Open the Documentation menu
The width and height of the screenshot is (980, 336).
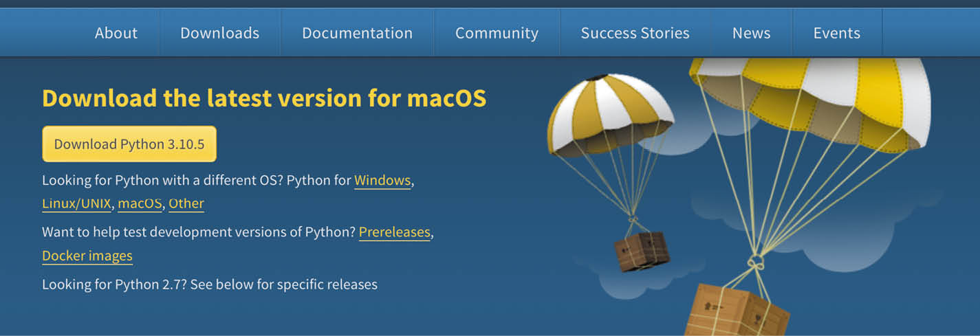[357, 33]
